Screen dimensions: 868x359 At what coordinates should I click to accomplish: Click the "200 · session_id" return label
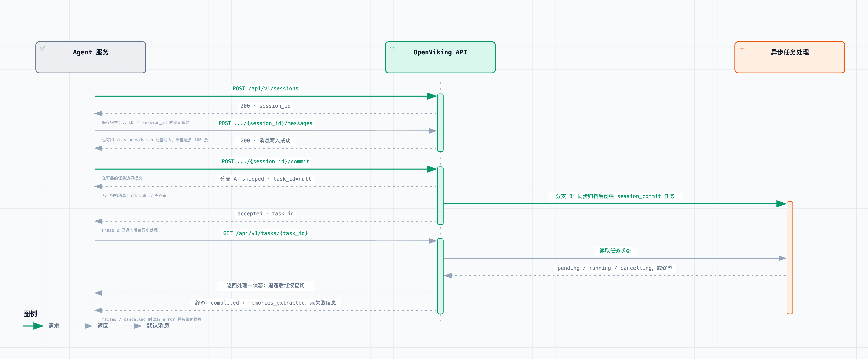(x=265, y=106)
